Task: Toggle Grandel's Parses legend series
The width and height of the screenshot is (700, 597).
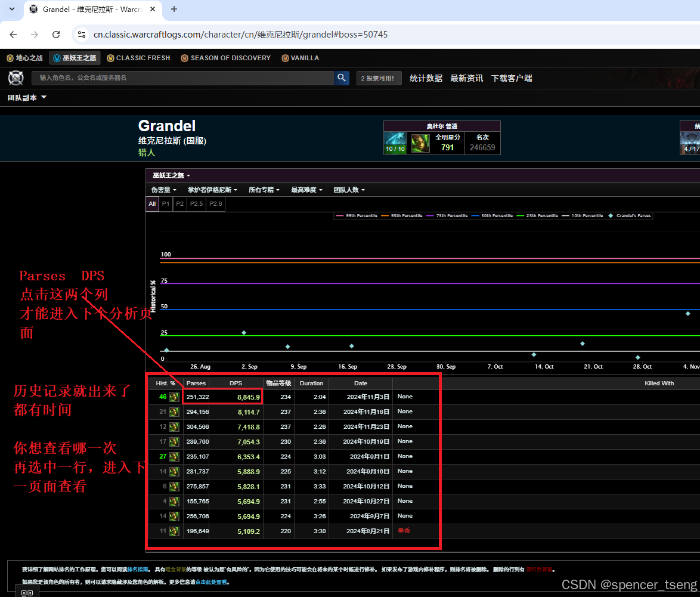Action: click(x=630, y=216)
